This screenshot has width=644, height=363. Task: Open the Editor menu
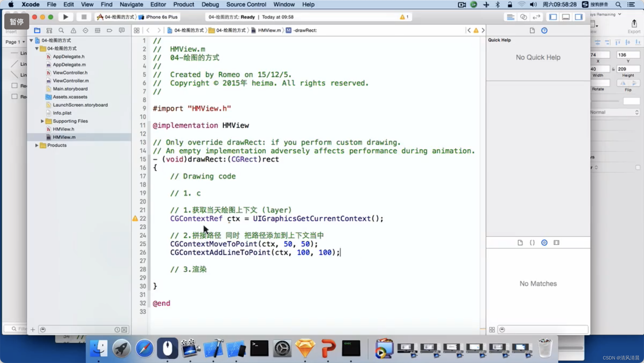[158, 4]
